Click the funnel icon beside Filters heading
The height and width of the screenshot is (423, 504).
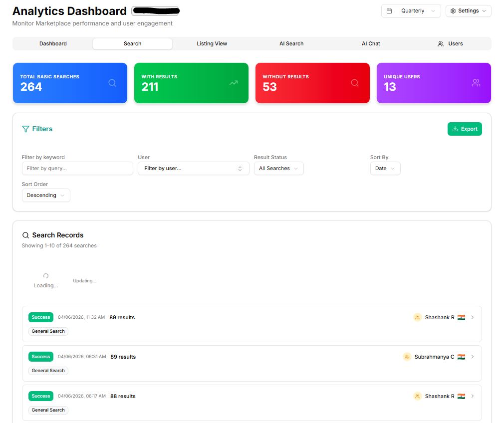(25, 129)
